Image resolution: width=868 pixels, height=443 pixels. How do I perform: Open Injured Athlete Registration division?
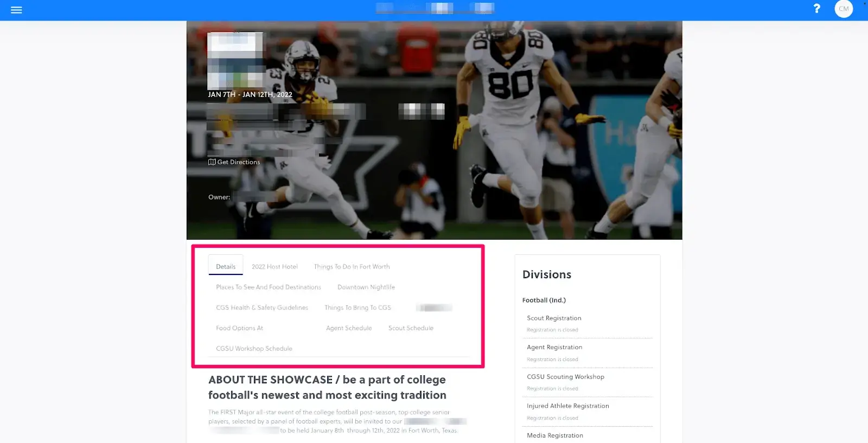tap(568, 406)
